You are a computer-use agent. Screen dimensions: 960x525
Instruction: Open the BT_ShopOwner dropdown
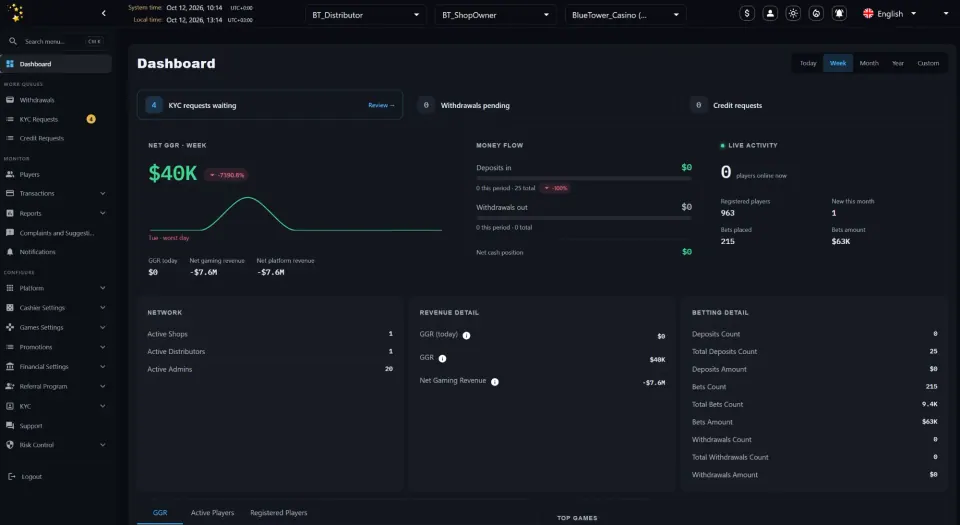[x=495, y=15]
